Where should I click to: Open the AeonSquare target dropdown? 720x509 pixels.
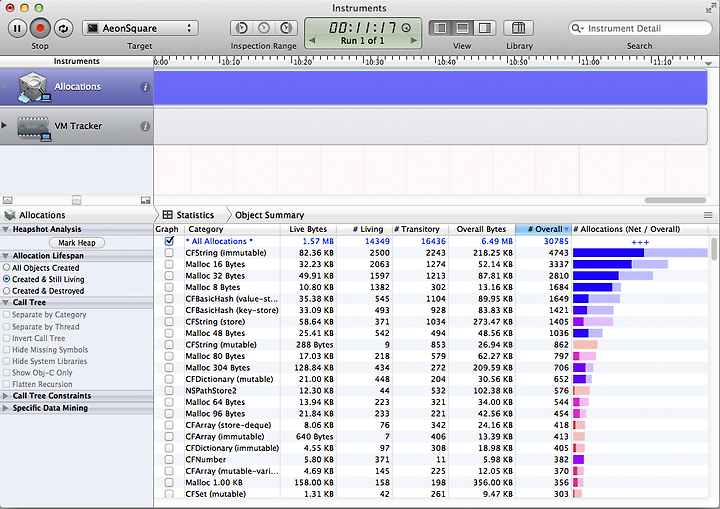pos(141,28)
